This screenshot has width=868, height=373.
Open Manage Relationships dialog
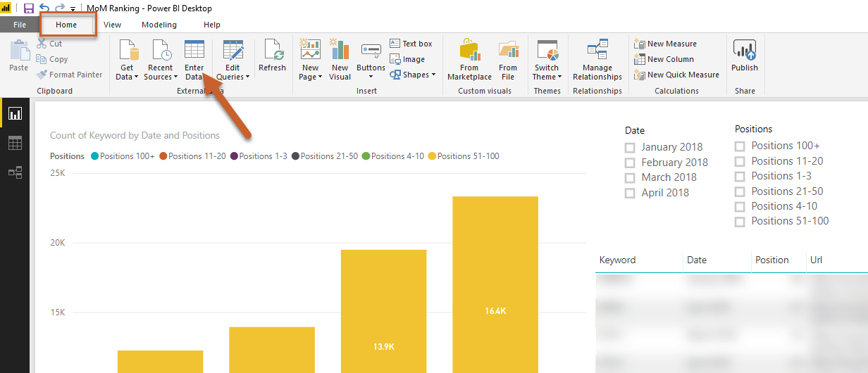pyautogui.click(x=597, y=51)
